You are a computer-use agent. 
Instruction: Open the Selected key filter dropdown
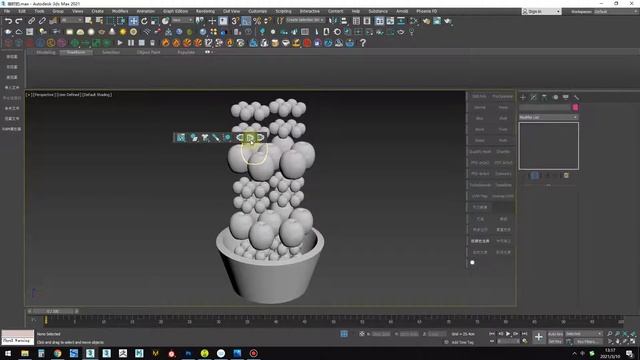click(584, 334)
